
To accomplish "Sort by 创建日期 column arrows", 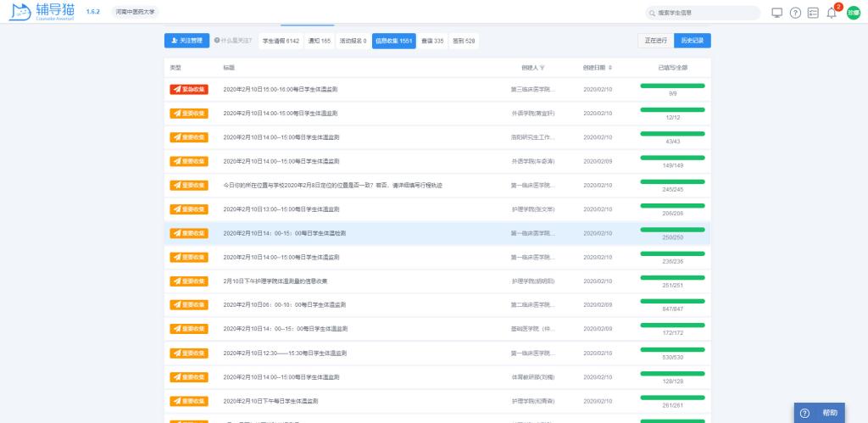I will point(610,68).
